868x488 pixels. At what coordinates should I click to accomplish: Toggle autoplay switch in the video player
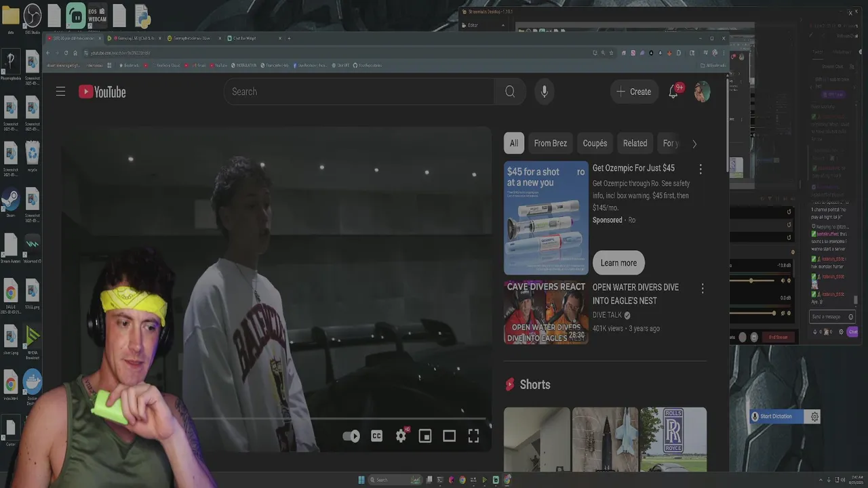(351, 436)
